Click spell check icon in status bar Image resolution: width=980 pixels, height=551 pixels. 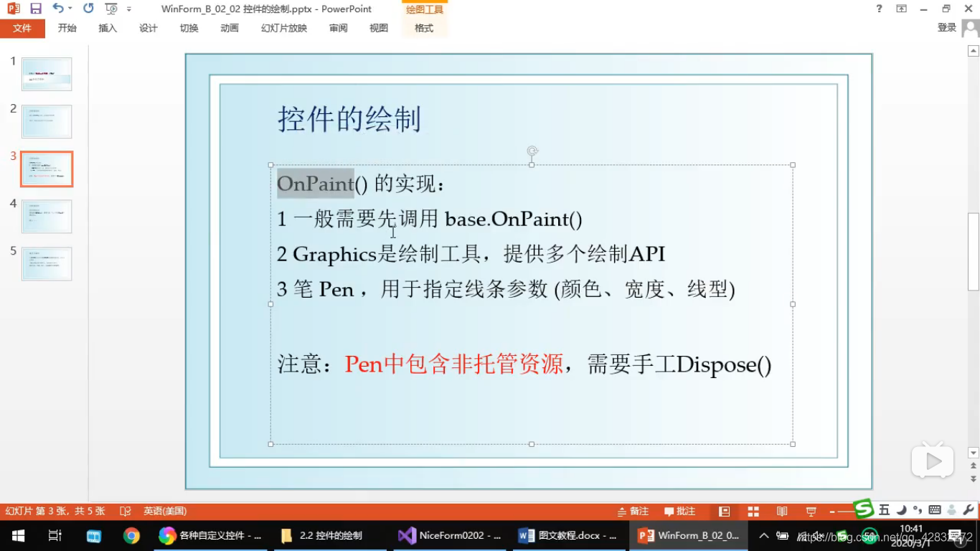click(x=126, y=512)
